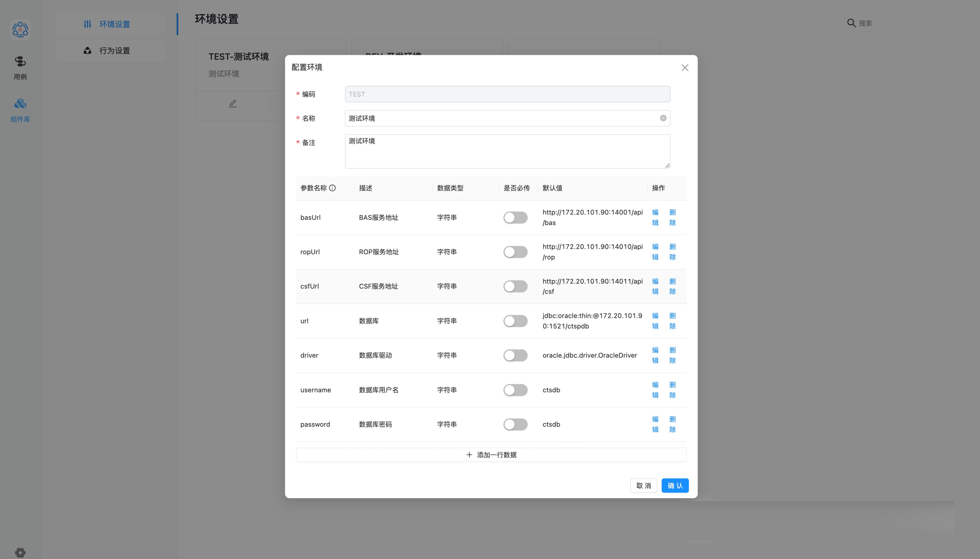Click 删除 link for username row
This screenshot has height=559, width=980.
click(673, 390)
